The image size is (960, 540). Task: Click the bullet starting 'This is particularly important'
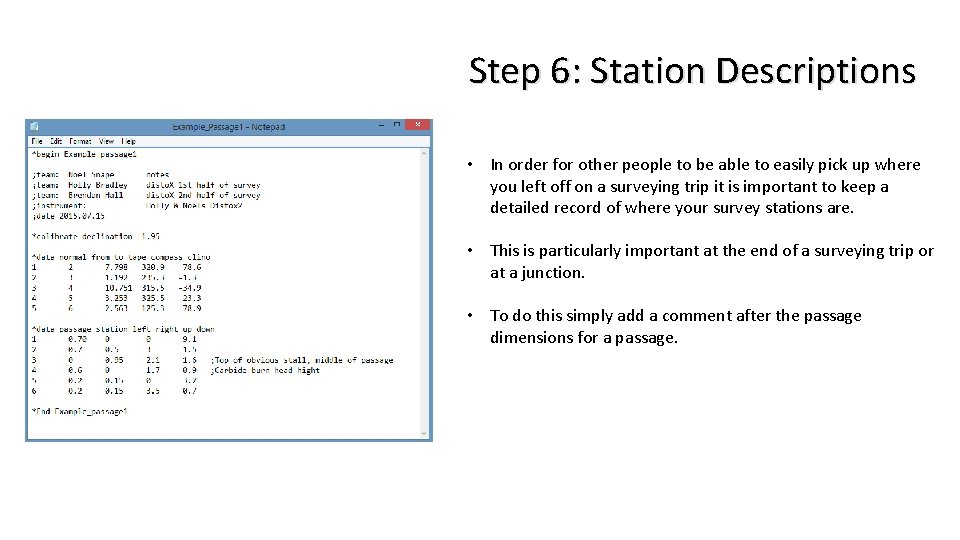[711, 261]
